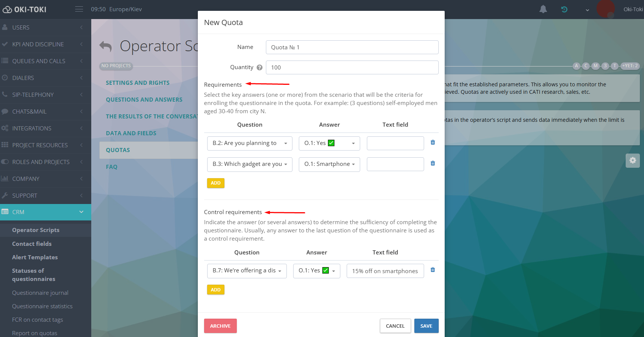Remove the B.7 control requirement row
The width and height of the screenshot is (644, 337).
pos(433,270)
